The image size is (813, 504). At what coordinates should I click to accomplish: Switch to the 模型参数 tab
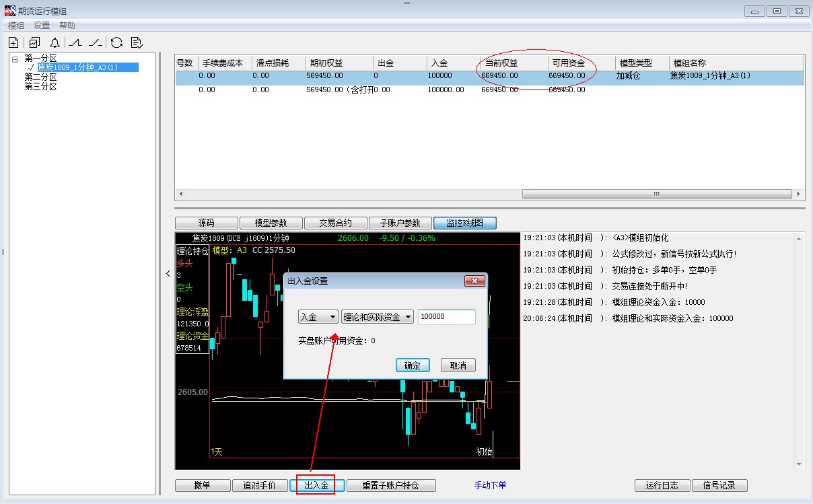pos(271,223)
